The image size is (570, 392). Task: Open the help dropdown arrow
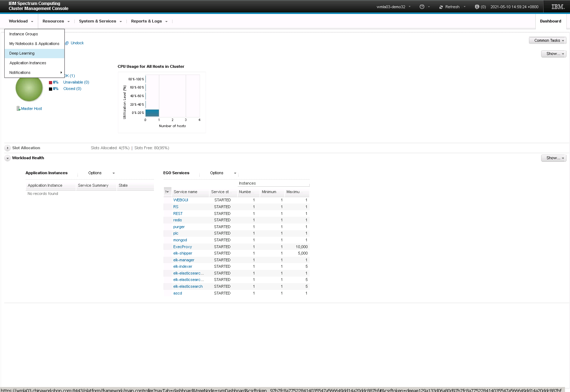point(429,7)
